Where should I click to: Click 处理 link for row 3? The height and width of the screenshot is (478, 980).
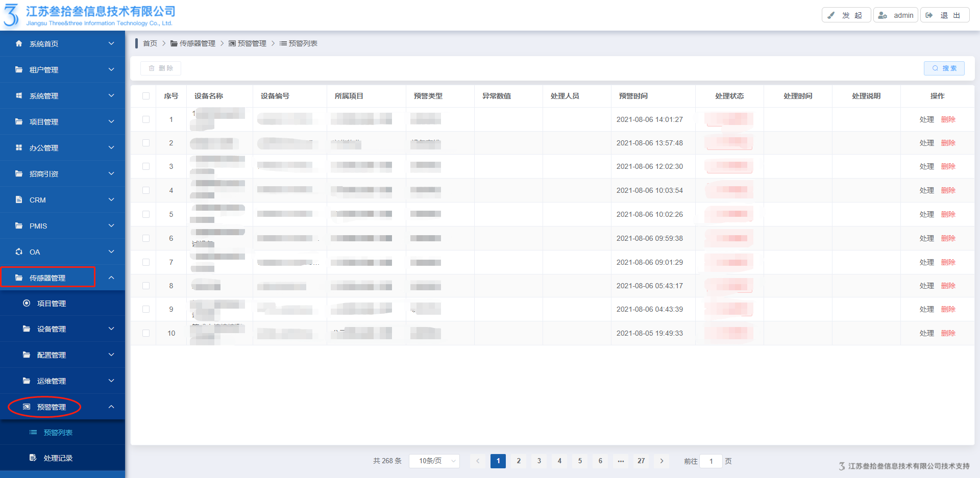(926, 166)
